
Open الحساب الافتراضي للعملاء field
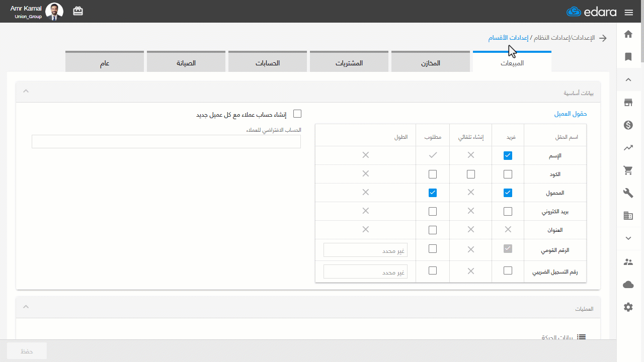[x=166, y=141]
